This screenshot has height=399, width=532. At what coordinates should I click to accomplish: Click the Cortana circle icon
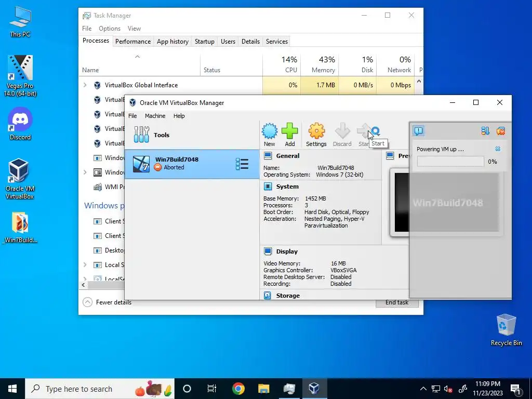pos(187,389)
